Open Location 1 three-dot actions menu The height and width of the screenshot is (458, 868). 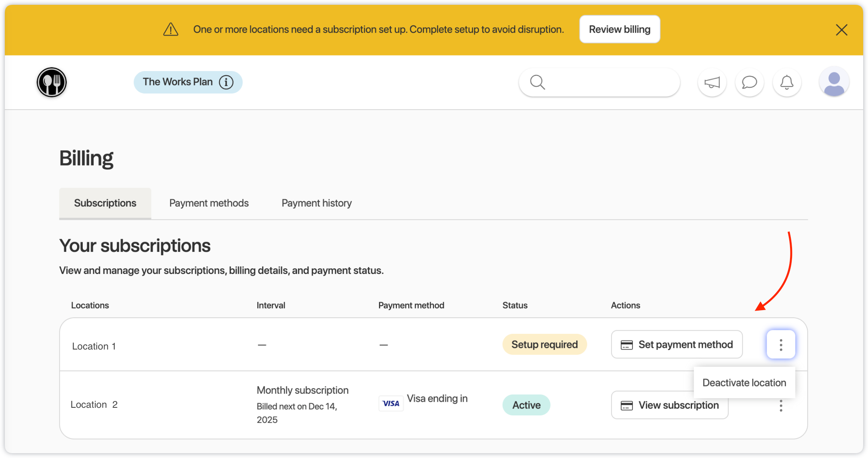[780, 345]
